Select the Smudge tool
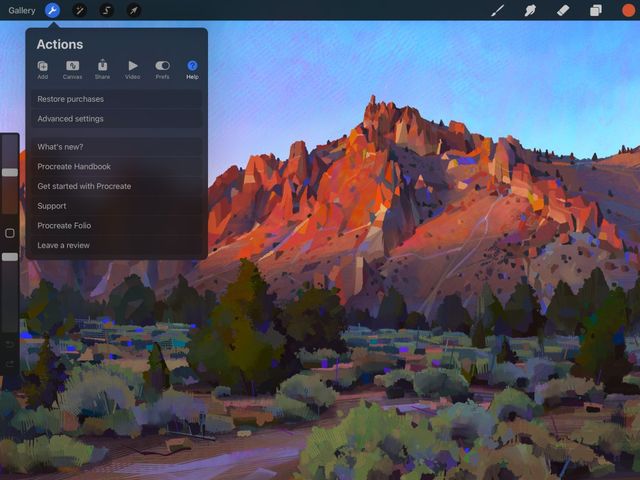The width and height of the screenshot is (640, 480). pos(530,10)
